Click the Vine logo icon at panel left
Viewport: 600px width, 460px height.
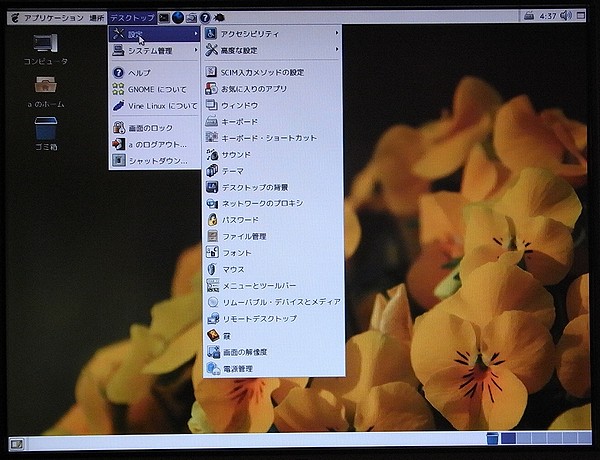(15, 18)
